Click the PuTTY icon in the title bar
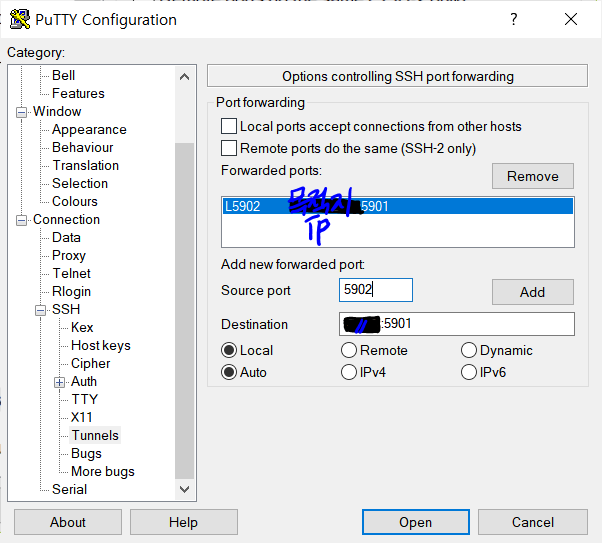The width and height of the screenshot is (602, 543). (20, 19)
